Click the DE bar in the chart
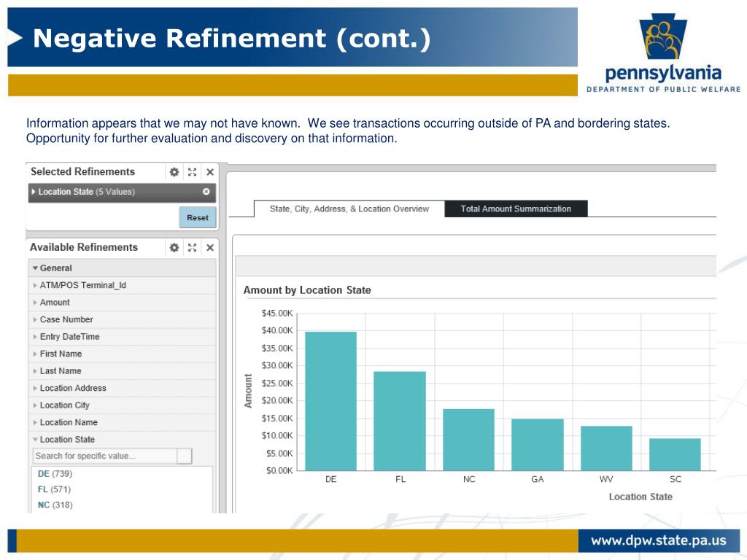The height and width of the screenshot is (560, 747). [330, 401]
